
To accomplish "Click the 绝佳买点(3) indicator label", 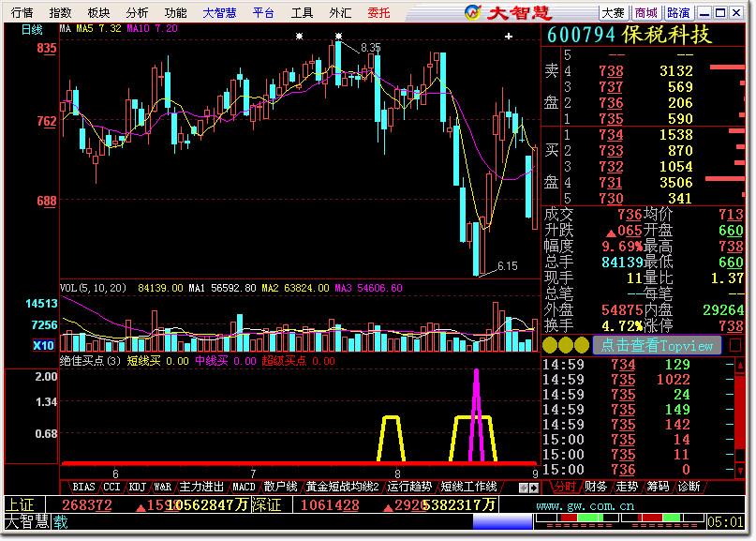I will tap(90, 361).
